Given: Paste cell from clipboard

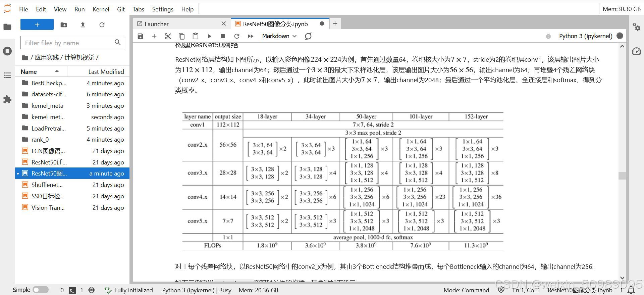Looking at the screenshot, I should [196, 36].
